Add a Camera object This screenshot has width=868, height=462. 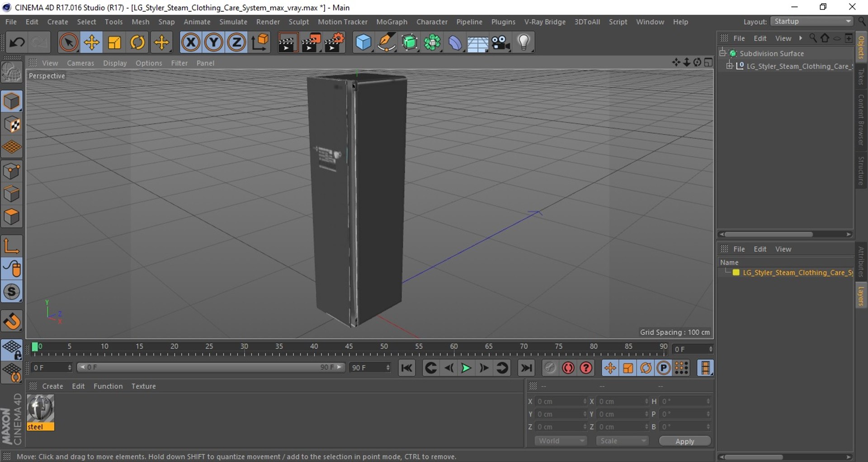(501, 42)
